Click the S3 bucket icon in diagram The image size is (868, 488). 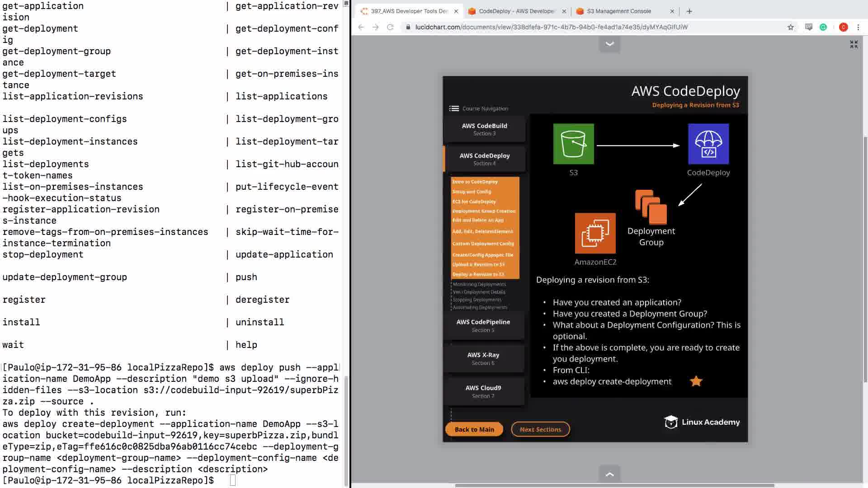[x=573, y=144]
